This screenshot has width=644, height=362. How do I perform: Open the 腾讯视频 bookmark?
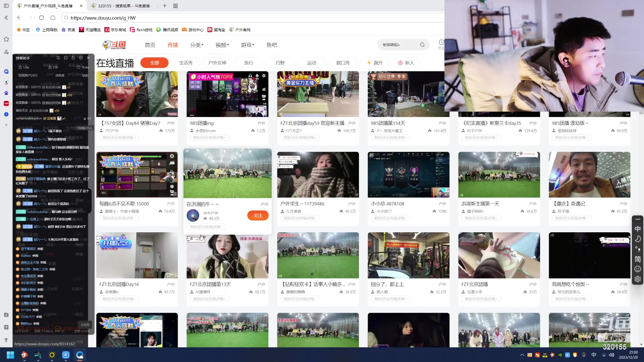click(167, 30)
